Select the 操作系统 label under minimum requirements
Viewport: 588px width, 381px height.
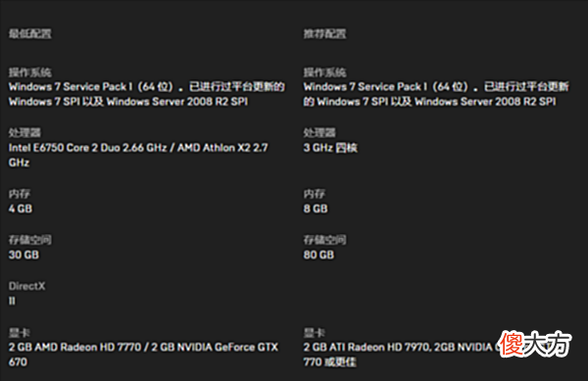point(30,72)
